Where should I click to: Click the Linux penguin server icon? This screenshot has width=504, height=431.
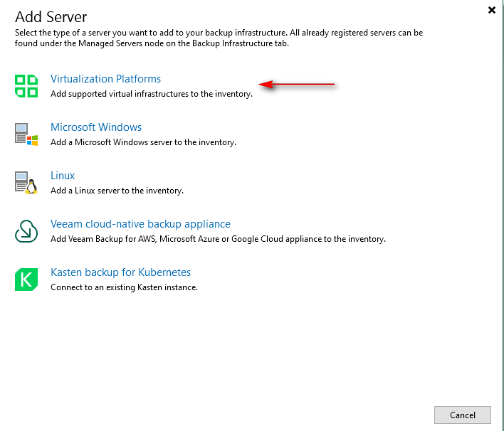pos(26,182)
